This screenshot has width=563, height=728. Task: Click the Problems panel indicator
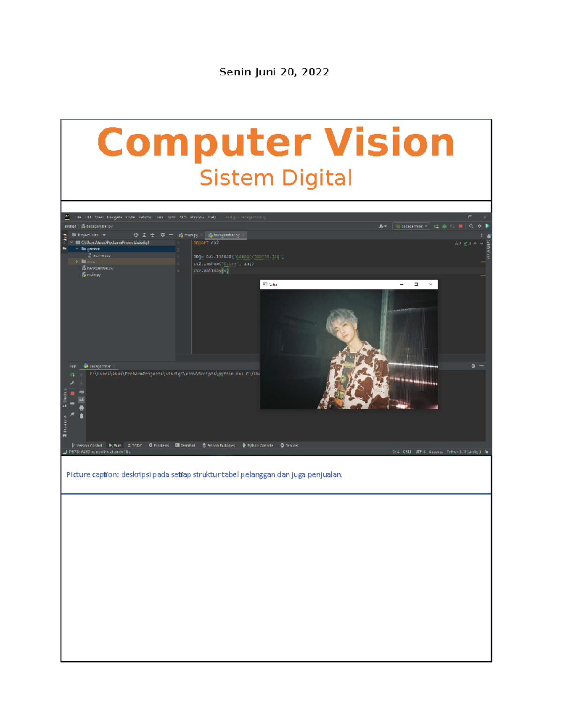(160, 445)
